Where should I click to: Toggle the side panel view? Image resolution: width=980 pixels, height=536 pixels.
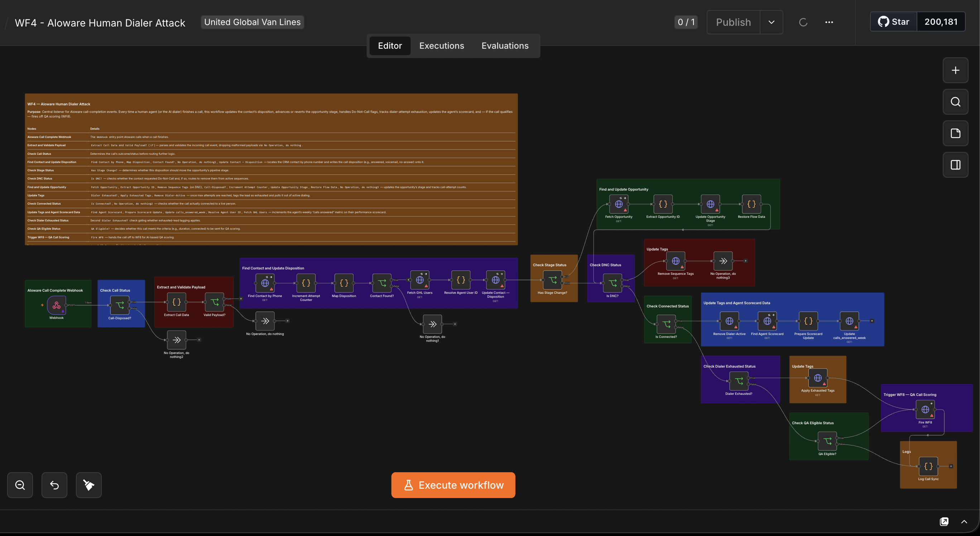[955, 165]
